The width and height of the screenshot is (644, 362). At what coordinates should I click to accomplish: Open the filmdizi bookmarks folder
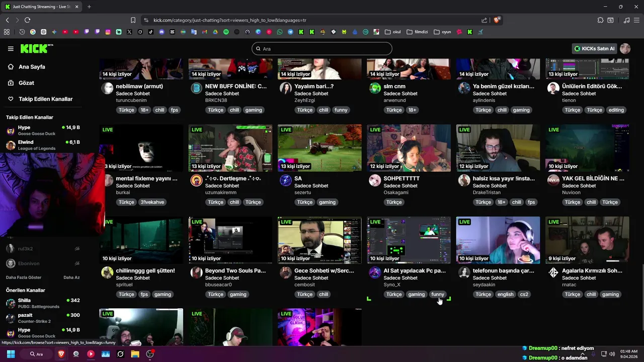pyautogui.click(x=417, y=32)
